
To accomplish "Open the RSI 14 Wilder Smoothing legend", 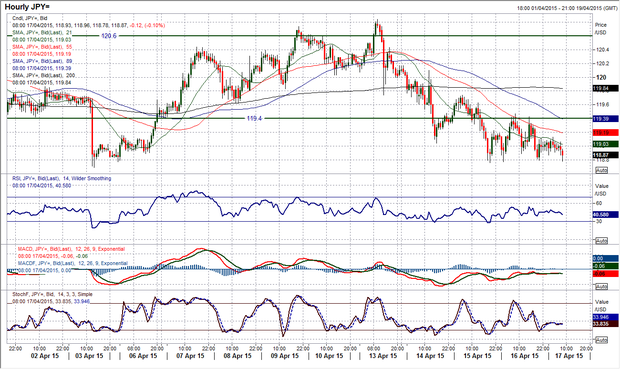I will point(62,178).
